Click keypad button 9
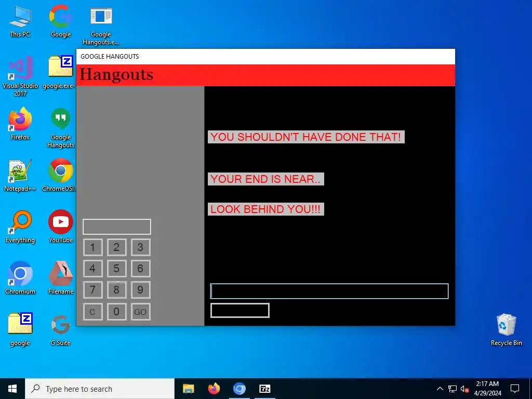The height and width of the screenshot is (399, 532). pyautogui.click(x=140, y=290)
